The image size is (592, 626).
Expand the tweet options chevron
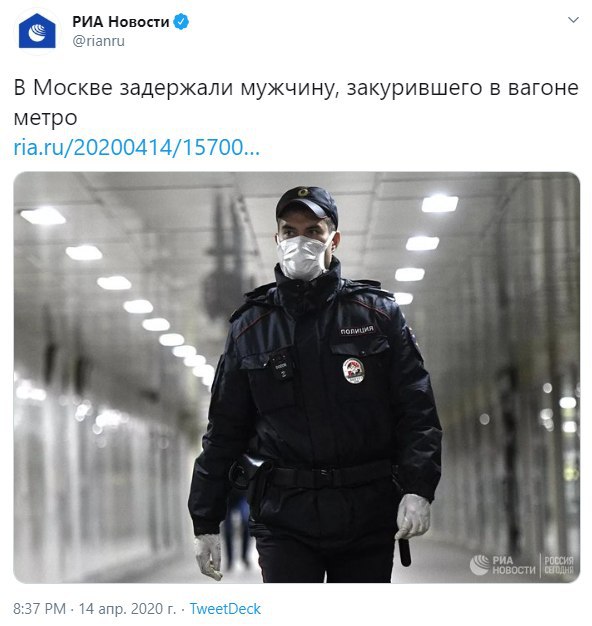tap(573, 20)
